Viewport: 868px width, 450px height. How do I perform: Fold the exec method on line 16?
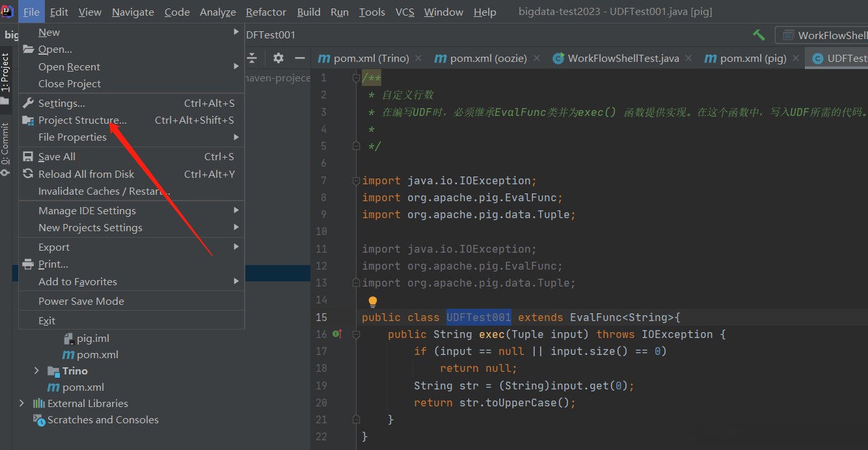point(356,334)
